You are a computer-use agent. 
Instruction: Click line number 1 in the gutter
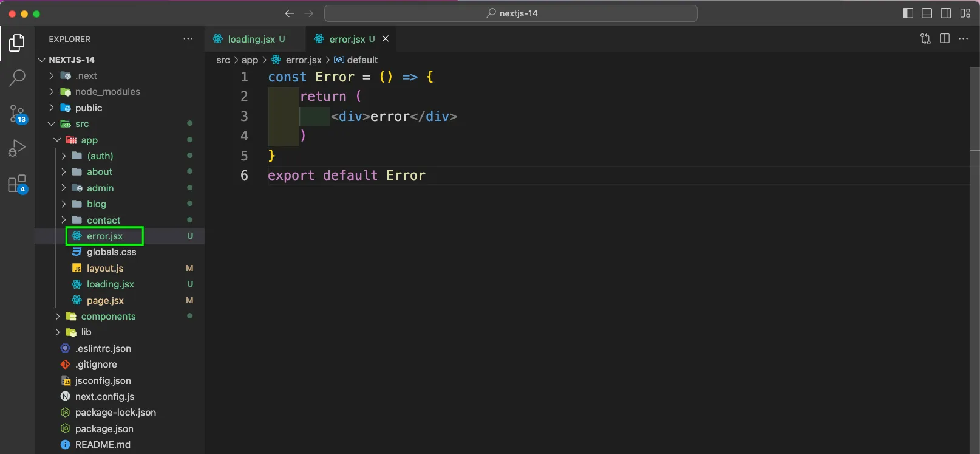pos(244,77)
